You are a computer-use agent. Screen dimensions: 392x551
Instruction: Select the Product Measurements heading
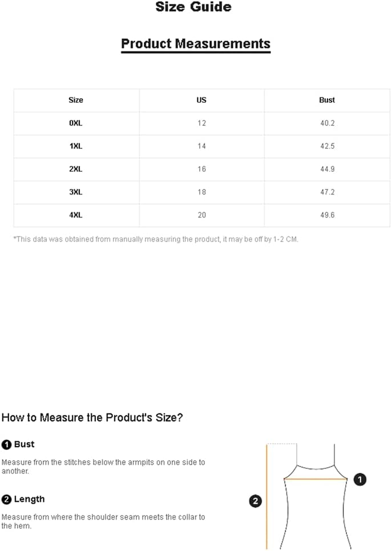click(x=196, y=43)
